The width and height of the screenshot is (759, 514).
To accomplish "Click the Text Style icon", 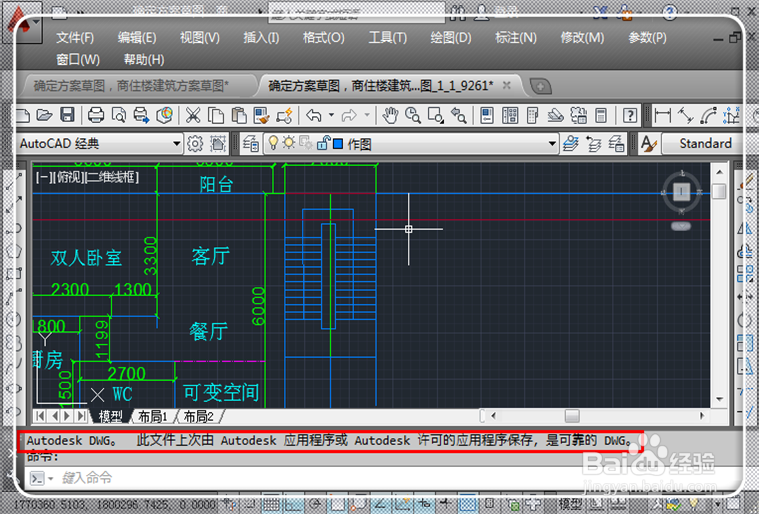I will click(x=648, y=143).
